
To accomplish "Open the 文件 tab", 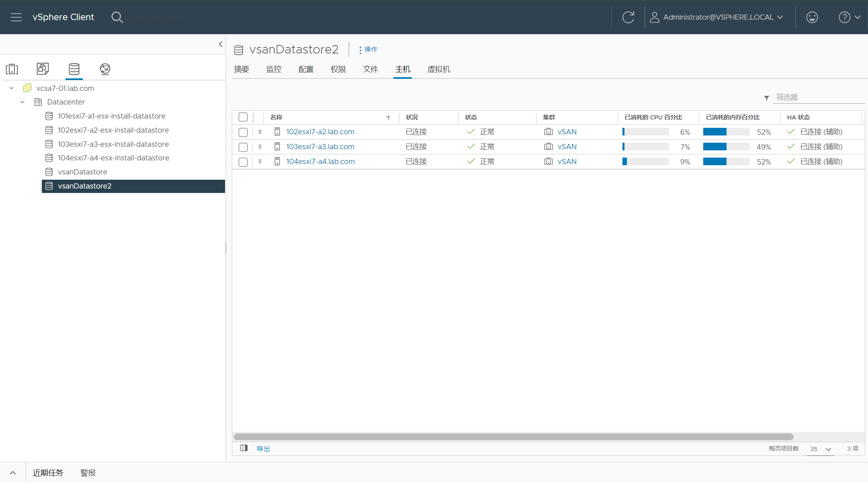I will [371, 69].
